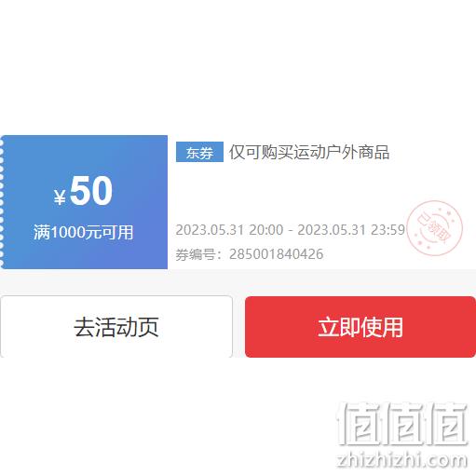476x476 pixels.
Task: Open zhizhizhi.com watermark link
Action: click(402, 460)
